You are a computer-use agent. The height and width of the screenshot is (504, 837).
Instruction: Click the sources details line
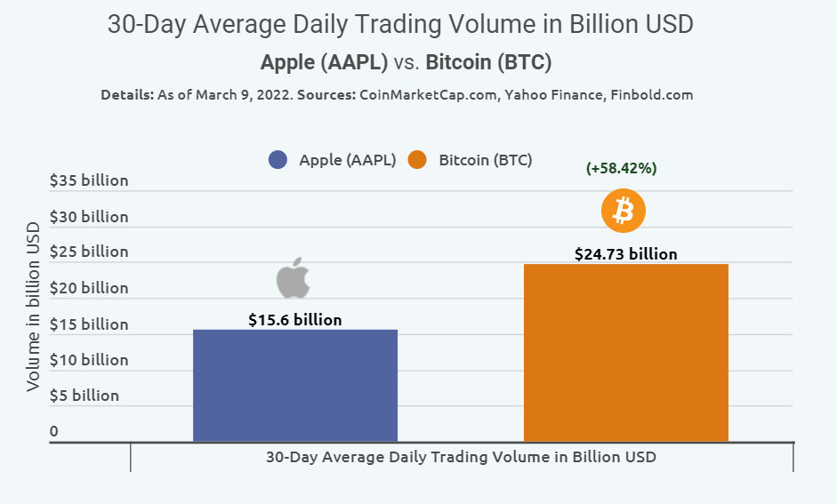tap(397, 94)
